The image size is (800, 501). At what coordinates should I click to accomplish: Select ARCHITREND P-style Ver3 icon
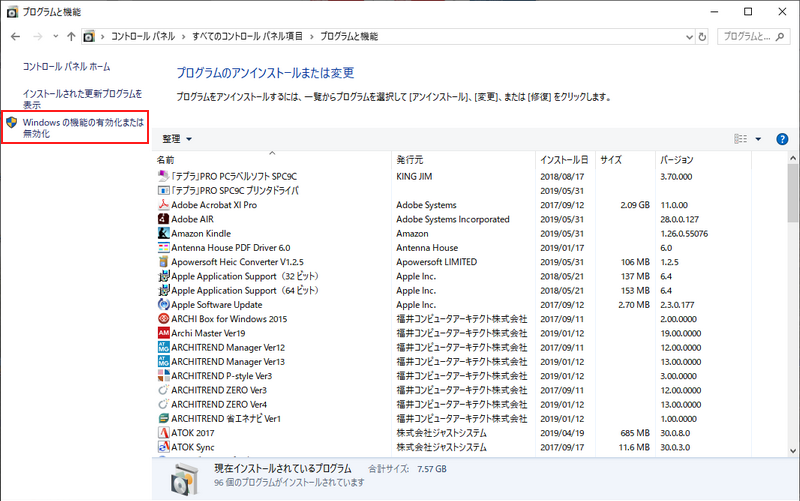163,376
